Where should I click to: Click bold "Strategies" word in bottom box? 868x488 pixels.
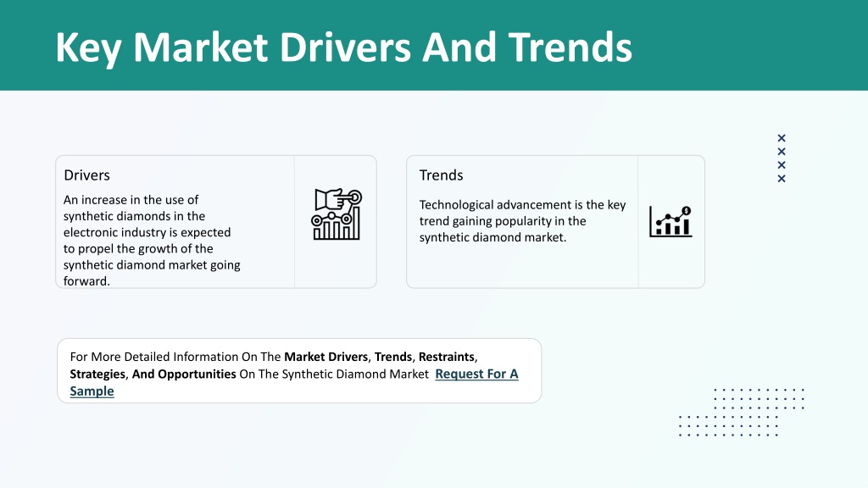click(97, 374)
